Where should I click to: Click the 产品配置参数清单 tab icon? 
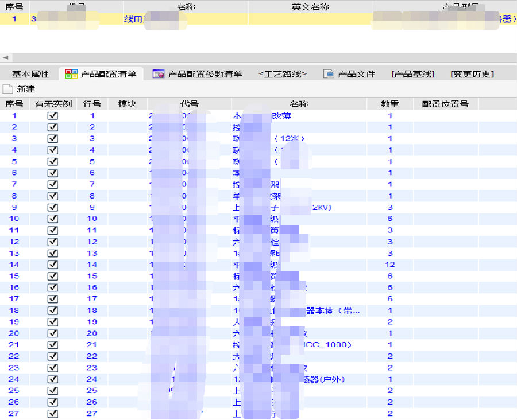[159, 74]
